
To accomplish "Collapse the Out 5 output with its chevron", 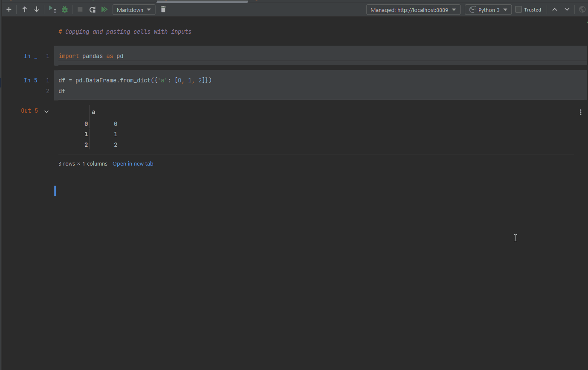I will (46, 111).
